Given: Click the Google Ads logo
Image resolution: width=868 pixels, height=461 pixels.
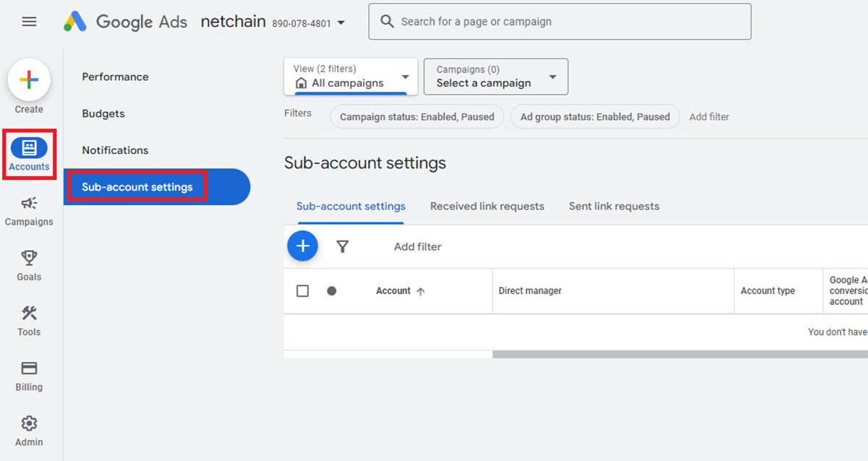Looking at the screenshot, I should [125, 22].
